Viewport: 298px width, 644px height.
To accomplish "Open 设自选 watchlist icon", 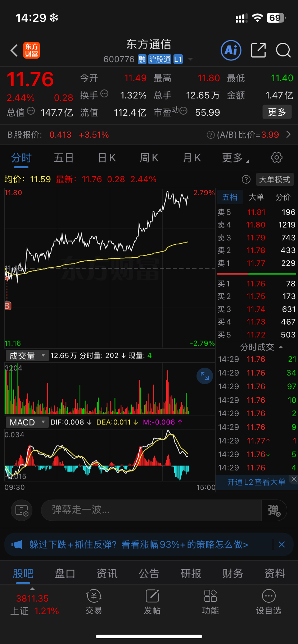I will pos(268,602).
